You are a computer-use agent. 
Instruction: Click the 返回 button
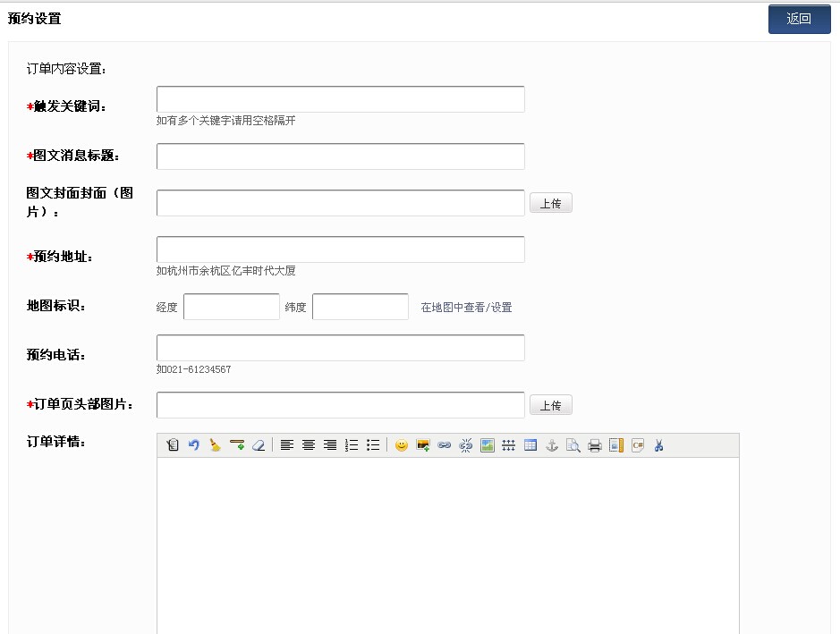(799, 19)
